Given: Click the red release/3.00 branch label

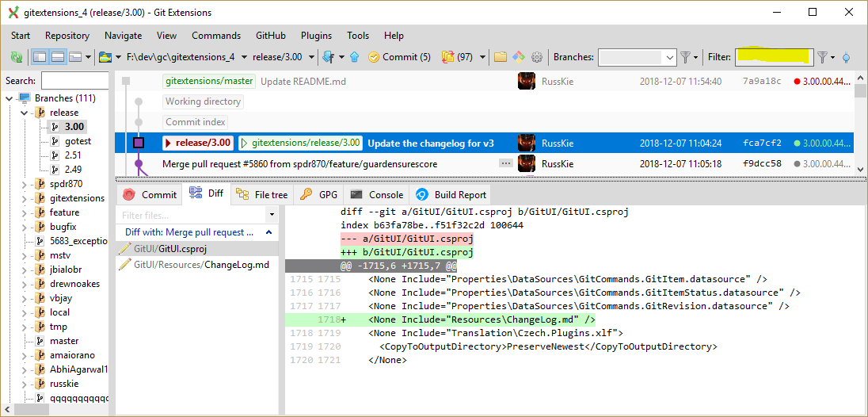Looking at the screenshot, I should 198,143.
